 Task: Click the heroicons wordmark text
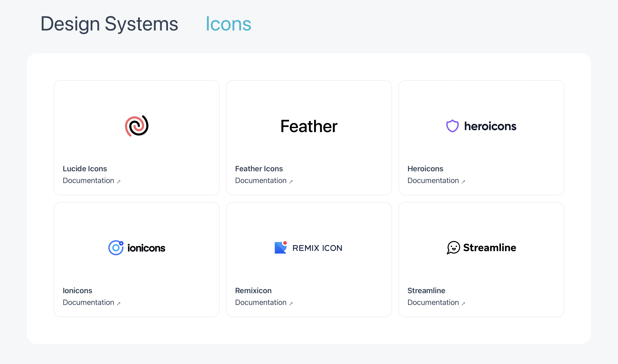(490, 126)
